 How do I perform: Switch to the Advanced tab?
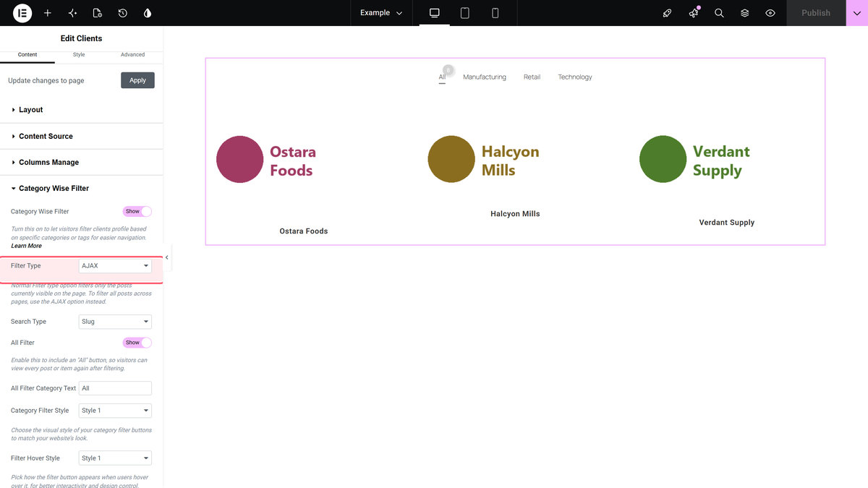(x=133, y=55)
